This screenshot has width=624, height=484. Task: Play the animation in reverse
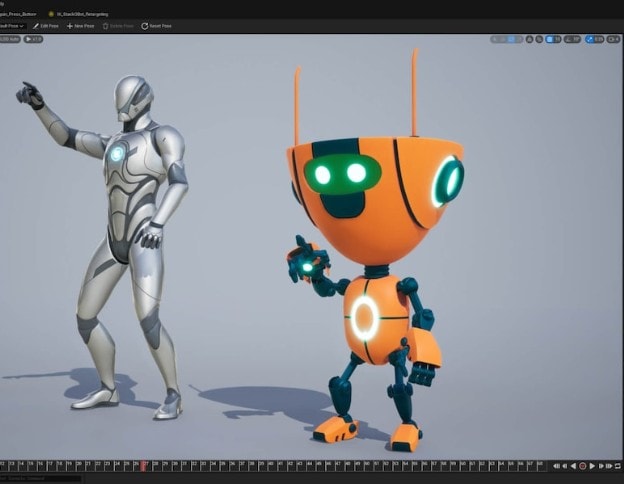tap(573, 466)
